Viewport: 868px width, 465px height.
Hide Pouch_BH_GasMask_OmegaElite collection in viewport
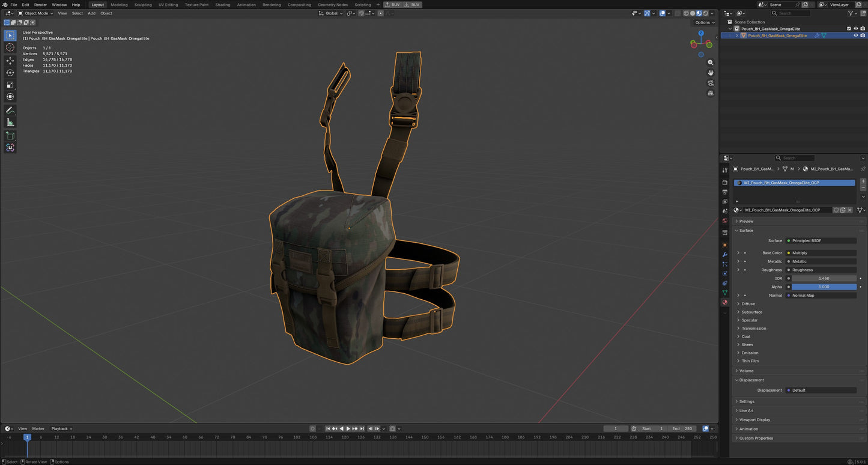856,29
